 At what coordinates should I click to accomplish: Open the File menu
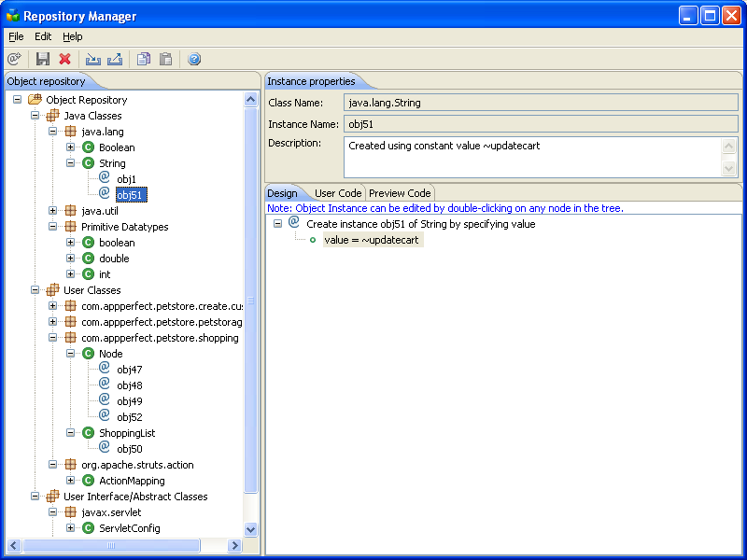16,36
